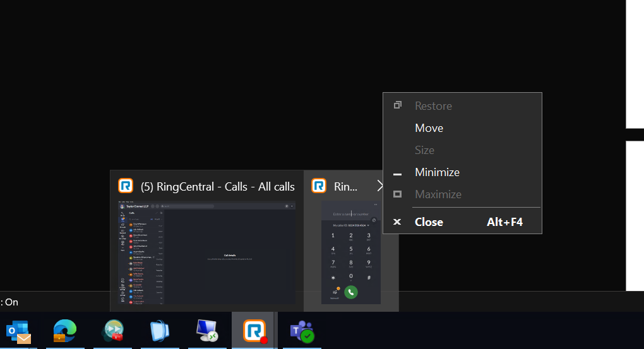This screenshot has height=349, width=644.
Task: Click the greyed Maximize menu entry
Action: (462, 194)
